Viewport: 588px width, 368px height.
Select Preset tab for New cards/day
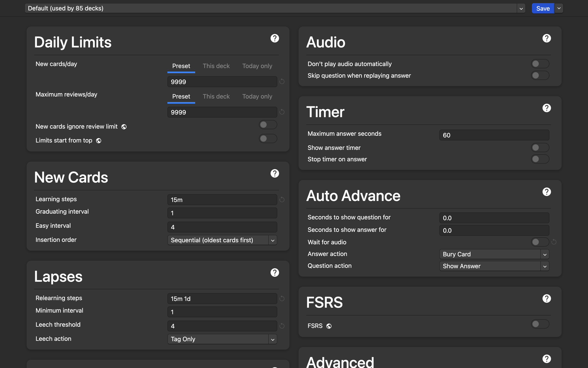click(181, 66)
